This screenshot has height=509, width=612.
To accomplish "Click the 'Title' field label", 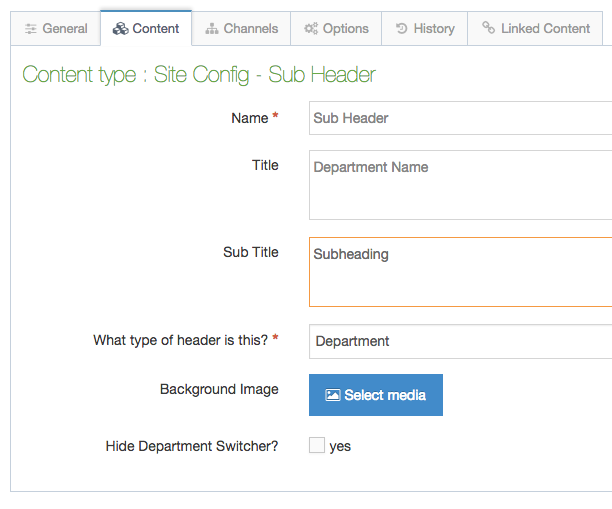I will click(265, 165).
